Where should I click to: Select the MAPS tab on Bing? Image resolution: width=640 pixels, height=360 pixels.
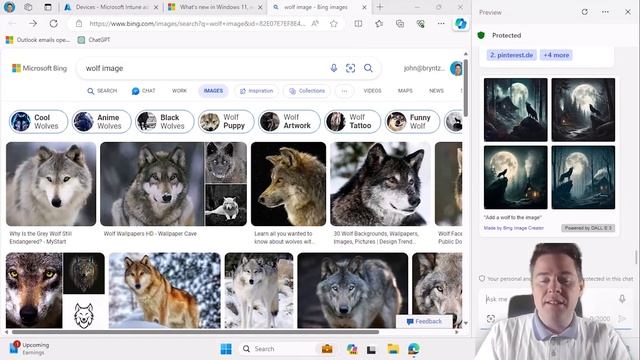405,91
